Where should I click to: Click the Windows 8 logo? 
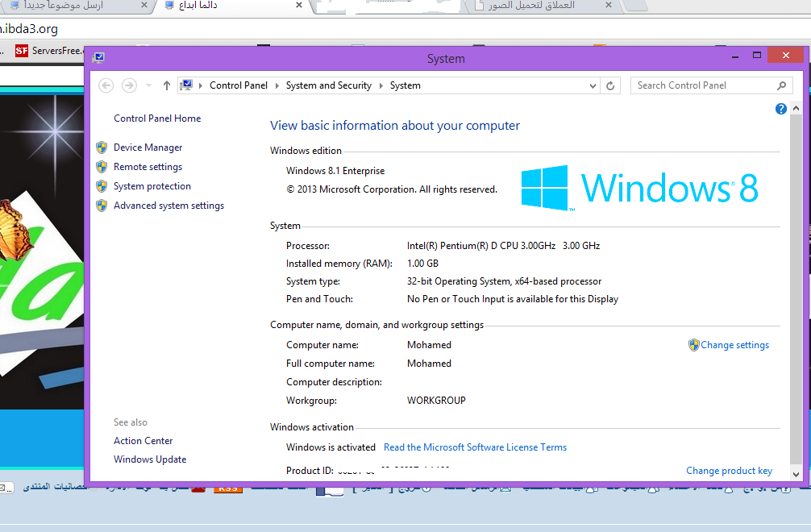639,188
